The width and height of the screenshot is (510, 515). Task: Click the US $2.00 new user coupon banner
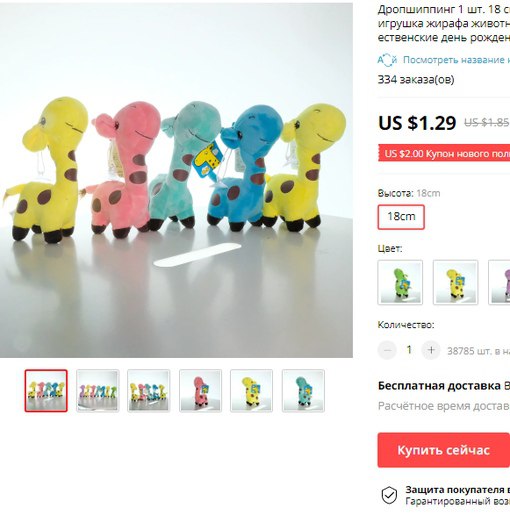coord(444,153)
